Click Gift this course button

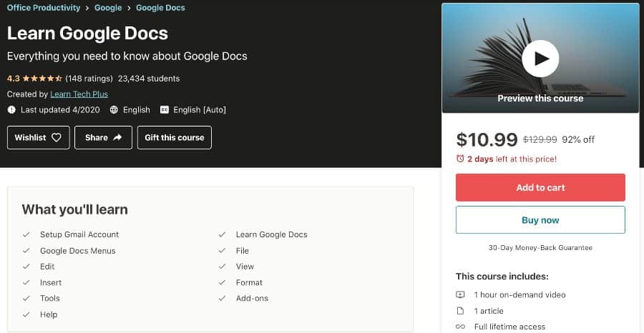175,138
